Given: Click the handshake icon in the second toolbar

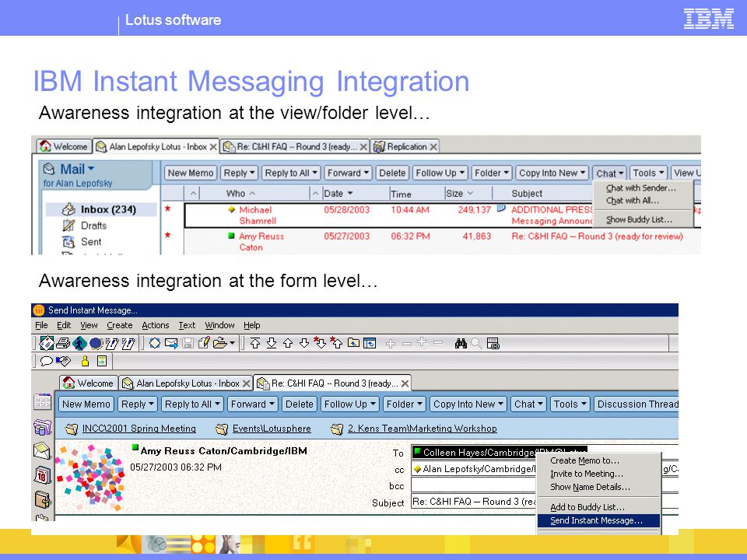Looking at the screenshot, I should (63, 361).
